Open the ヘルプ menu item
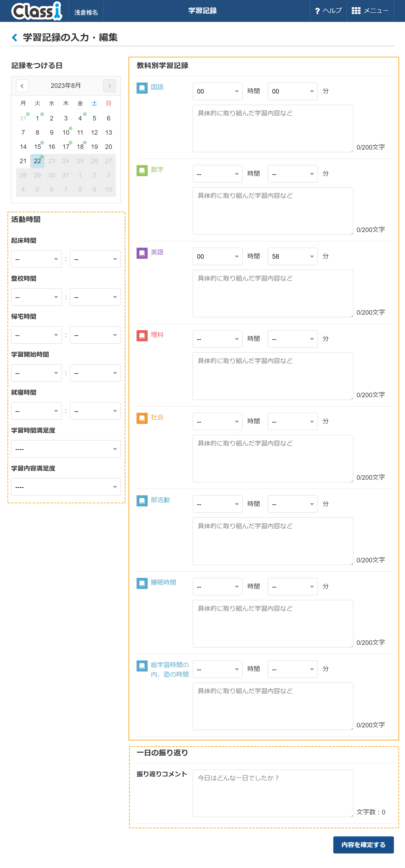The width and height of the screenshot is (405, 868). (328, 11)
